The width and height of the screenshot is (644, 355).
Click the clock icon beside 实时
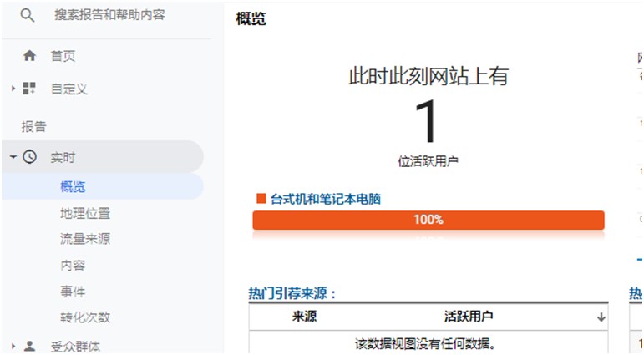29,156
